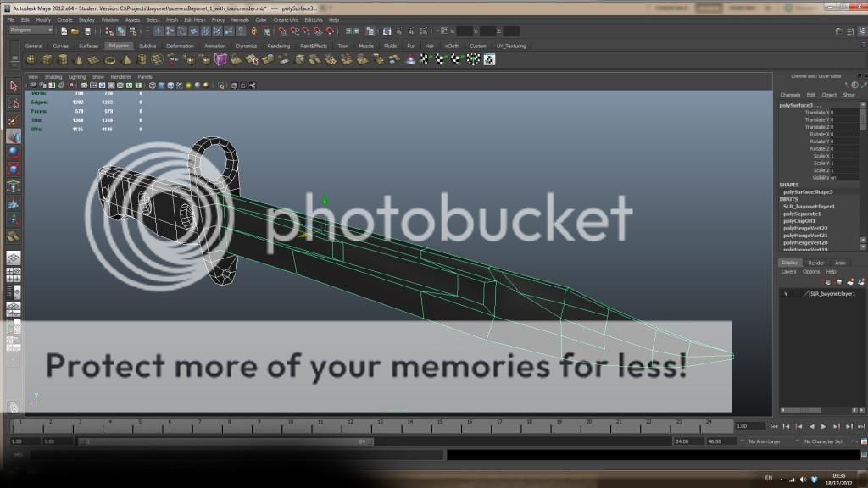Choose the Lasso select tool
The height and width of the screenshot is (488, 868).
(14, 103)
